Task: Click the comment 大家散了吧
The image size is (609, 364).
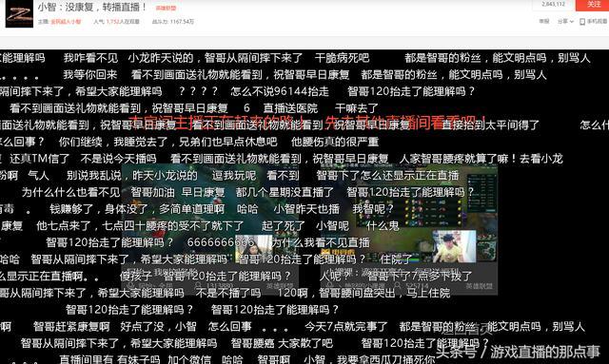Action: pyautogui.click(x=305, y=343)
